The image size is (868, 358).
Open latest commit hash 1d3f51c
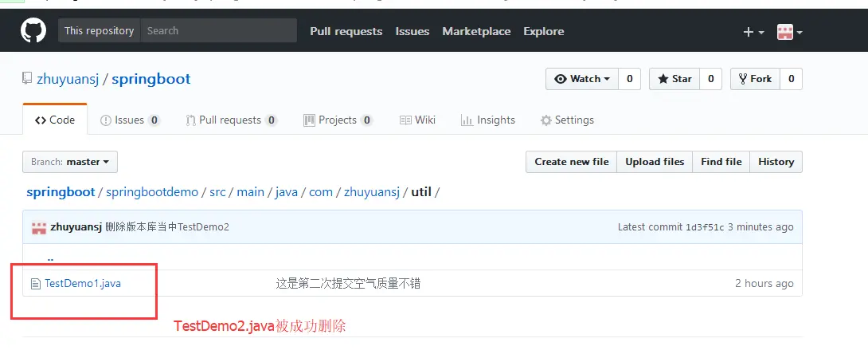point(705,227)
